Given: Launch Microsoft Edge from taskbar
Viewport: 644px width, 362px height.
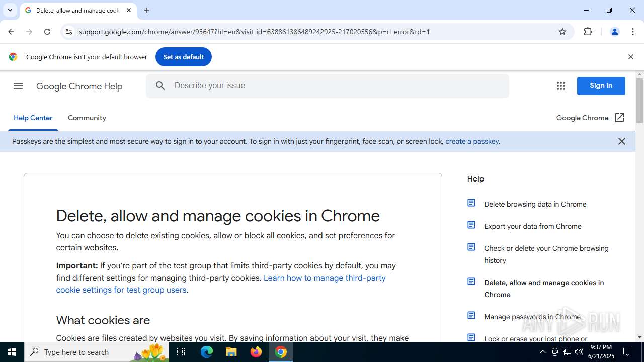Looking at the screenshot, I should click(x=207, y=352).
